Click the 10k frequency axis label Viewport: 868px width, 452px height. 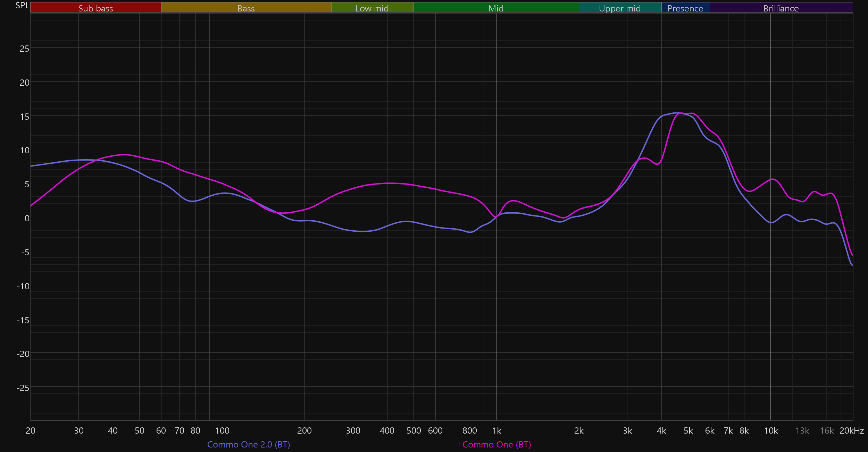(x=771, y=430)
